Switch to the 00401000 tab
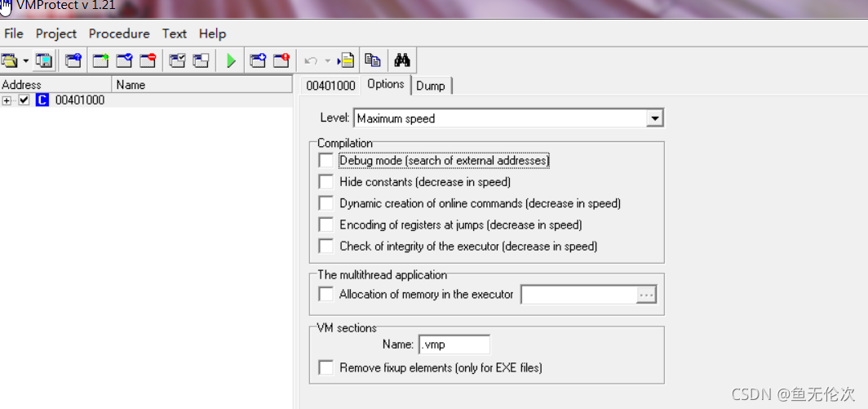This screenshot has height=409, width=868. [x=330, y=86]
